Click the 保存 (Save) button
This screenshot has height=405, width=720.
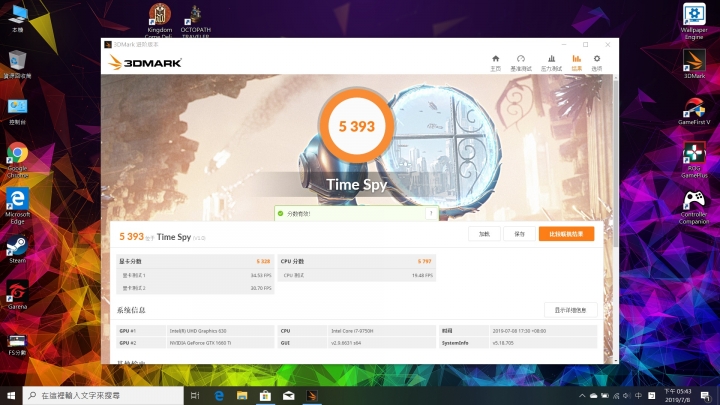(519, 234)
